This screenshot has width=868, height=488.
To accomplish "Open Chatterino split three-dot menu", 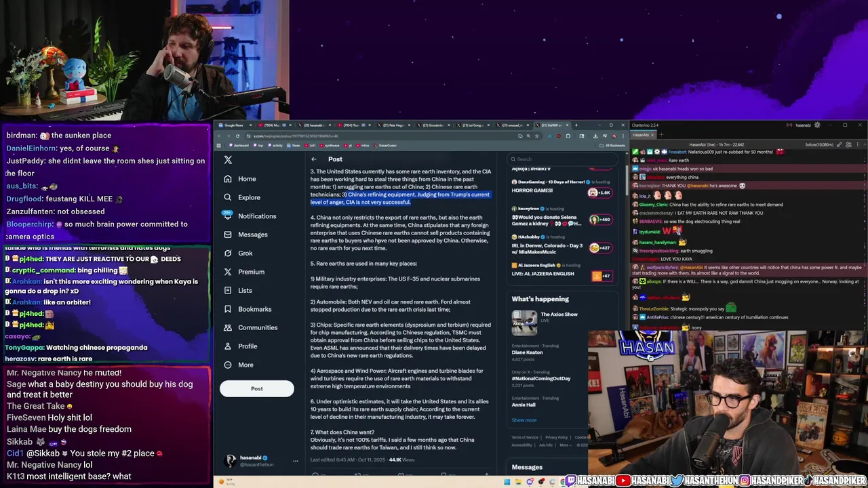I will point(858,144).
